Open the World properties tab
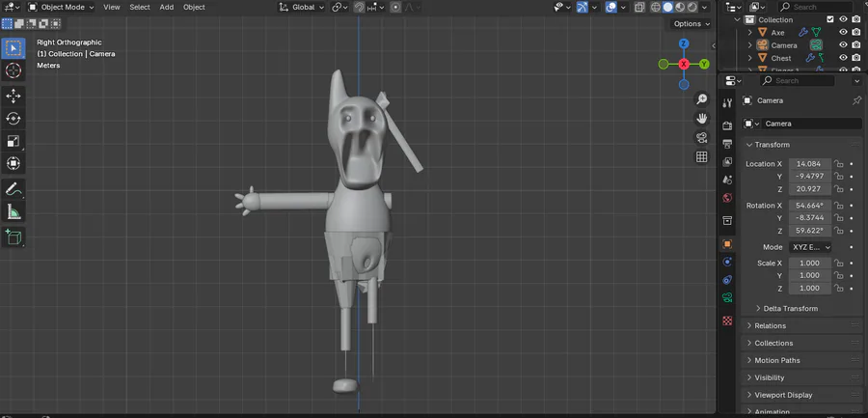Viewport: 868px width, 418px height. coord(727,198)
